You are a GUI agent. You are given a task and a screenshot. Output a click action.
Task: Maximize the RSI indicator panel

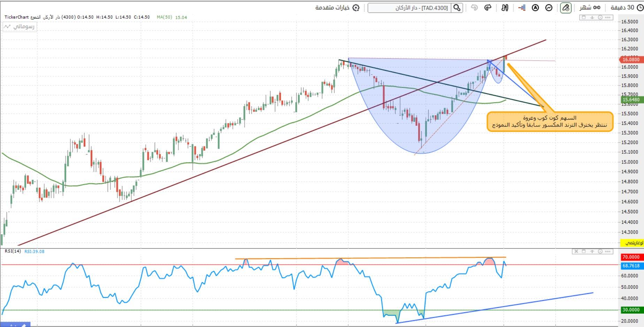(584, 251)
